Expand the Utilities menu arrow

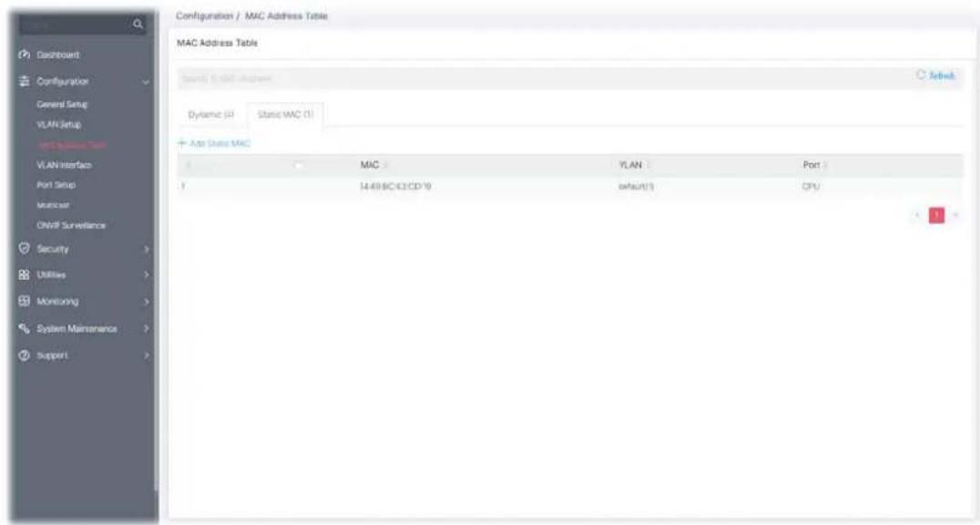tap(147, 274)
